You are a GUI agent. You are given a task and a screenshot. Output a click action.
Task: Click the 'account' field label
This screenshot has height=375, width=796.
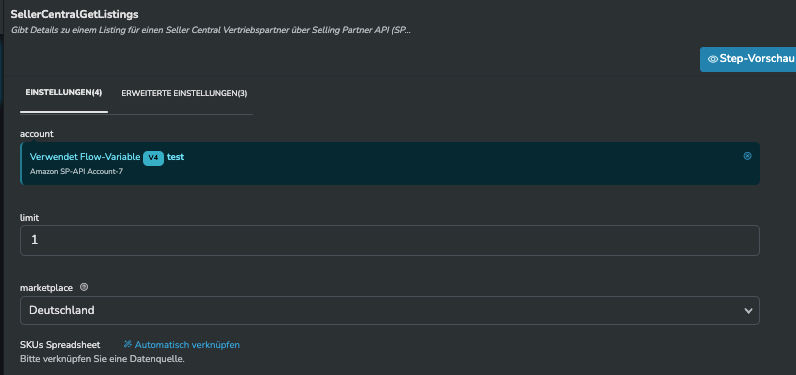pos(37,134)
